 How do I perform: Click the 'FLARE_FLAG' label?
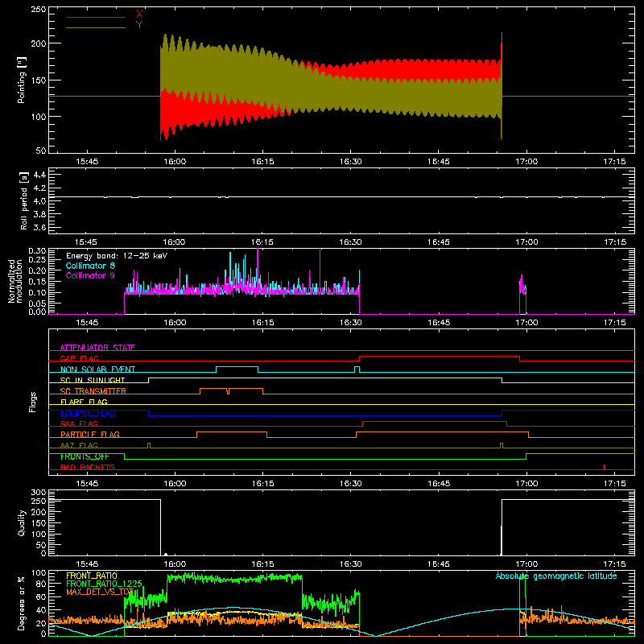click(84, 402)
